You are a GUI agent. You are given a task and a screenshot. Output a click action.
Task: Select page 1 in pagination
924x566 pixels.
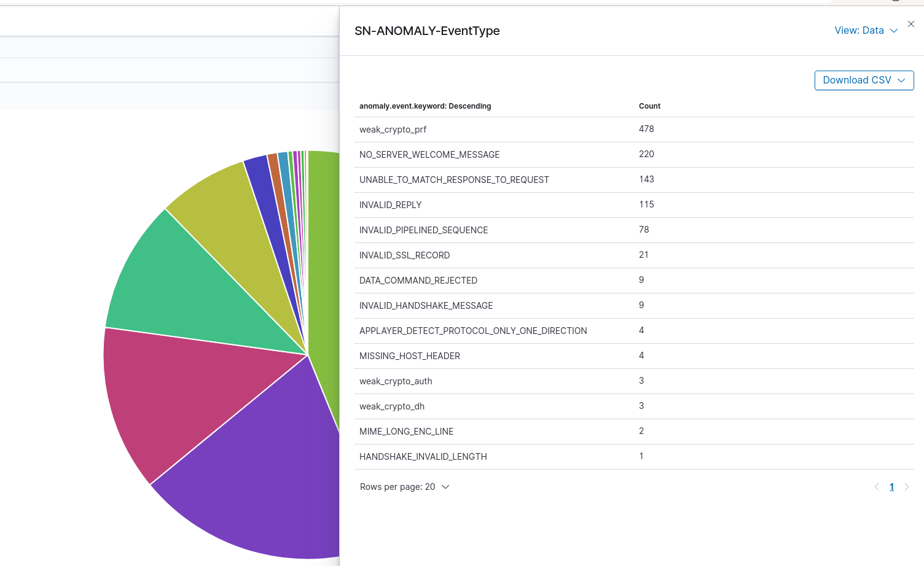tap(891, 487)
